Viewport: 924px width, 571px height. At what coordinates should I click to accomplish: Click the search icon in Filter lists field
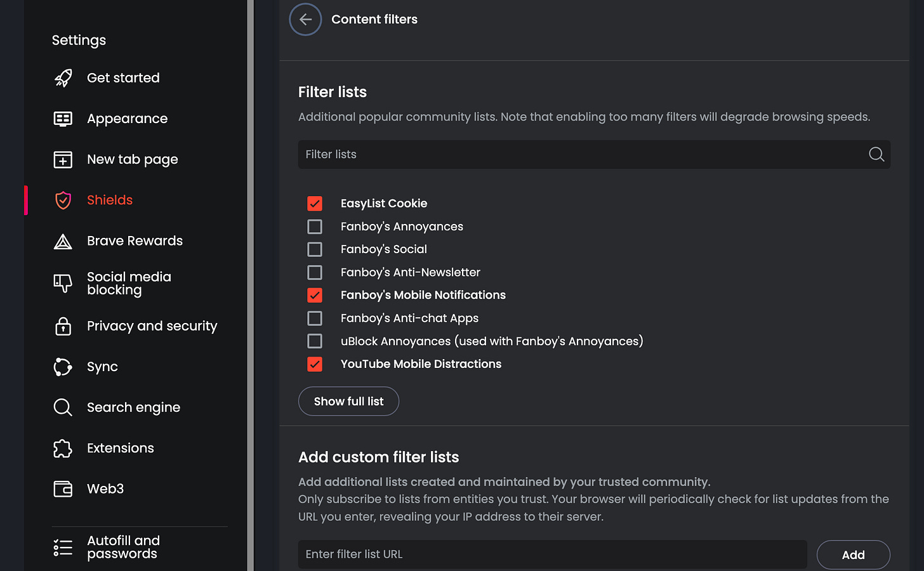876,154
